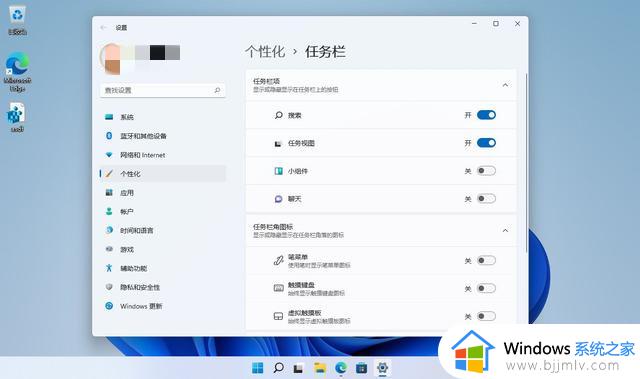This screenshot has height=379, width=640.
Task: Maximize the Settings window
Action: pos(496,24)
